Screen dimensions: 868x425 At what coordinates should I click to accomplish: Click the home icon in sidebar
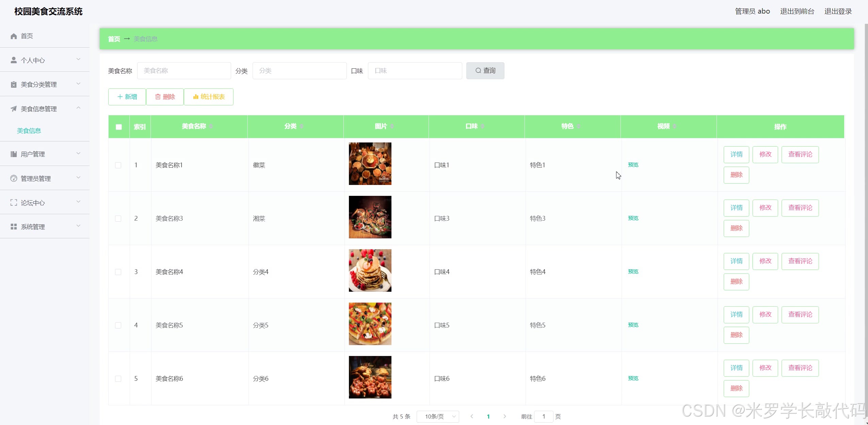click(14, 36)
